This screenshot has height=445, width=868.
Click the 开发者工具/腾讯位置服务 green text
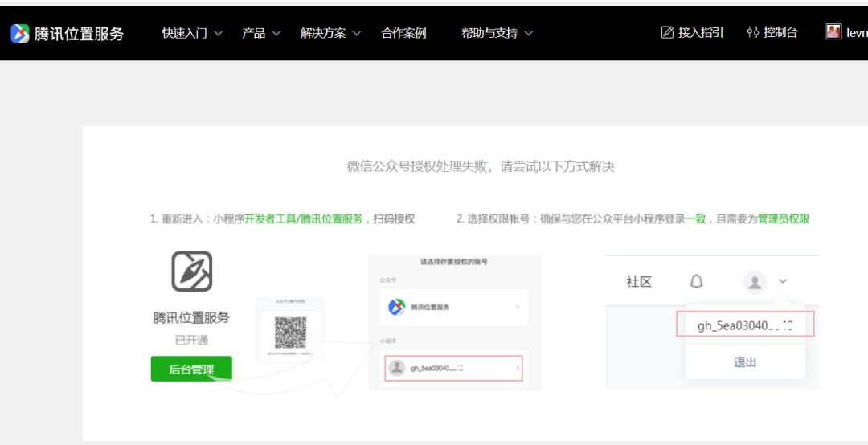point(303,218)
